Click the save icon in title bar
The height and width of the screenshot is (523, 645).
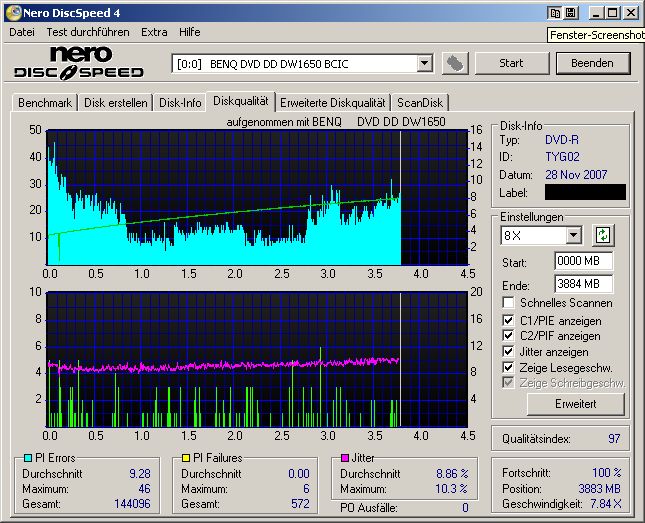point(570,13)
